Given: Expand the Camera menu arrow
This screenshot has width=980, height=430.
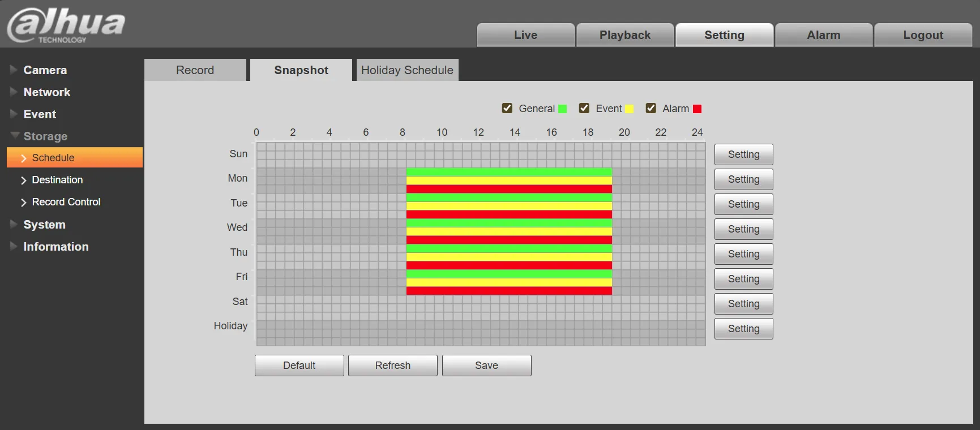Looking at the screenshot, I should 14,70.
